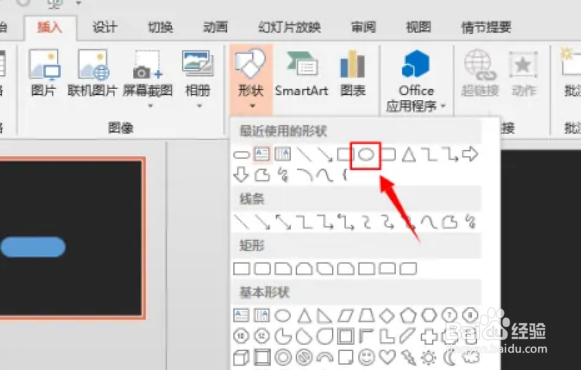The image size is (581, 370).
Task: Choose the Snip Diagonal Corner Rectangle
Action: [325, 269]
